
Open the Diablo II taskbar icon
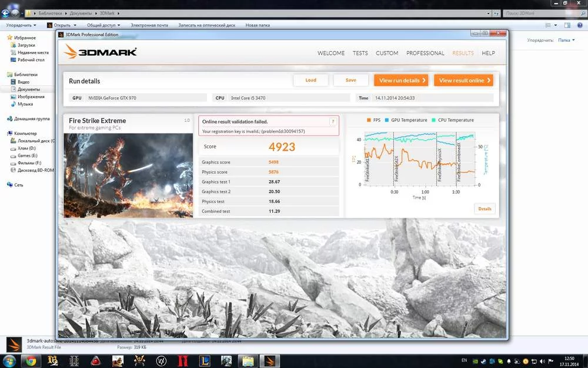(x=74, y=362)
